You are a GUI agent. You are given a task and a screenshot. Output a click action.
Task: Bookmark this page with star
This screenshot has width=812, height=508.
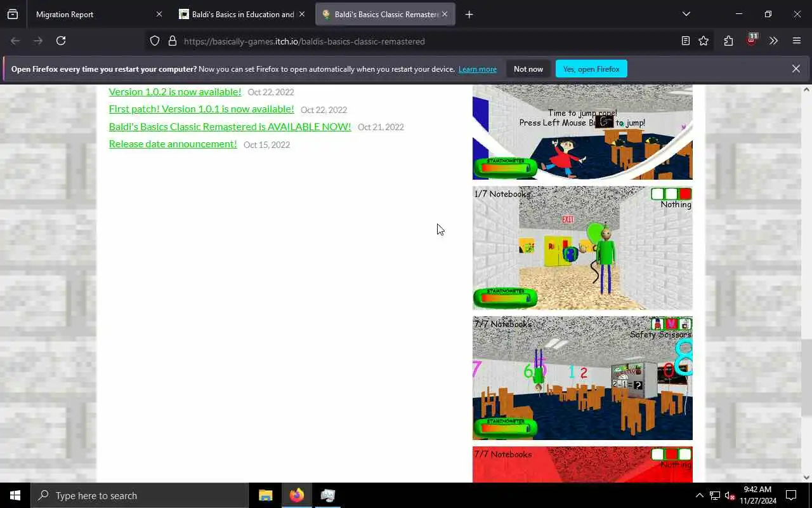click(x=704, y=41)
